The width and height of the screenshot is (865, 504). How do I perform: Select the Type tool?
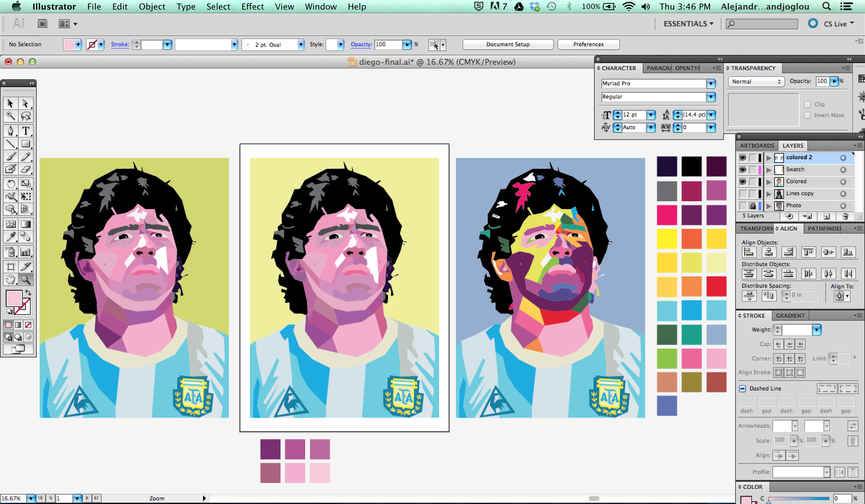26,131
